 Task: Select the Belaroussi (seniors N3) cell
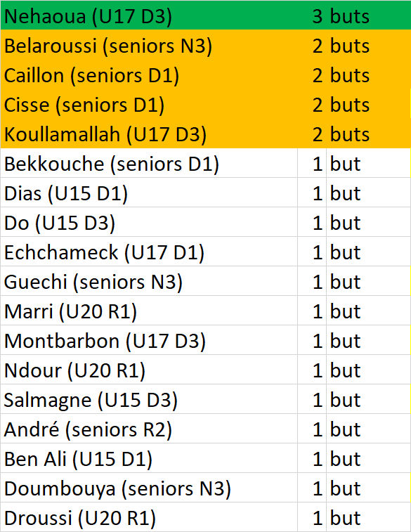(x=149, y=45)
